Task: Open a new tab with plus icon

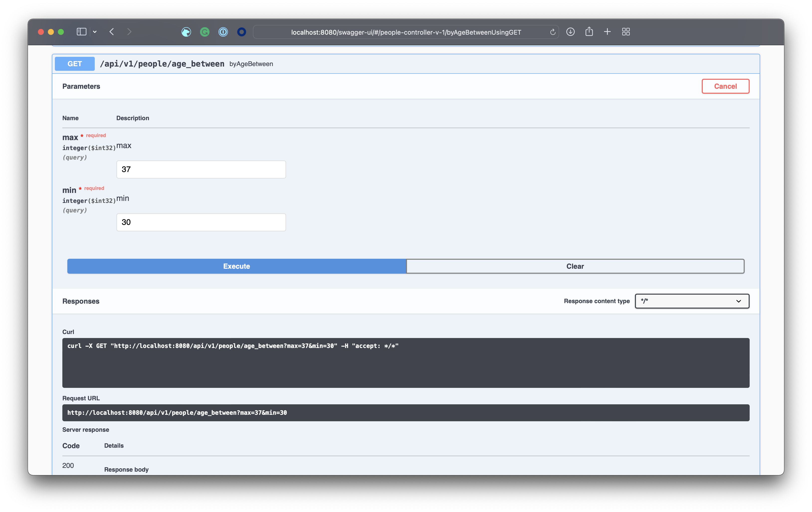Action: [607, 32]
